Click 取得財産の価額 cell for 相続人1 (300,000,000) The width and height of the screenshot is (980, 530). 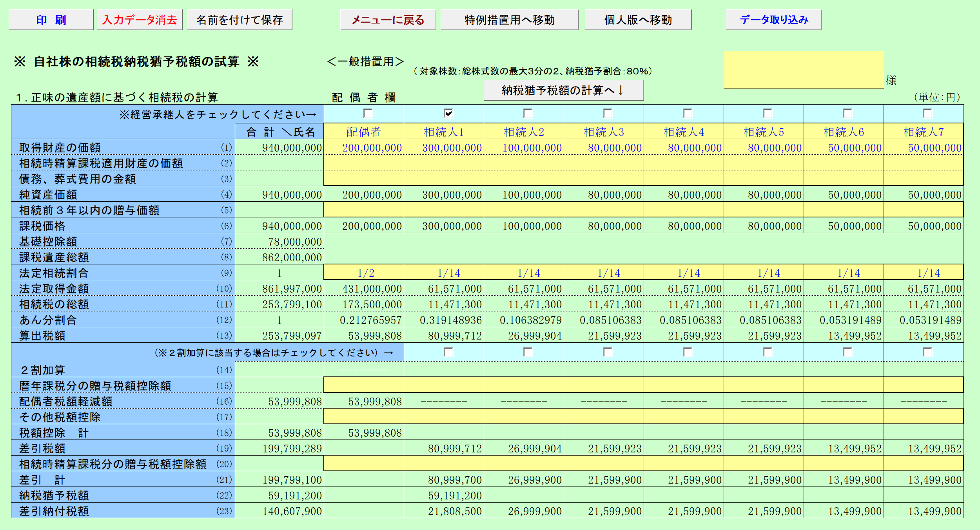[444, 147]
